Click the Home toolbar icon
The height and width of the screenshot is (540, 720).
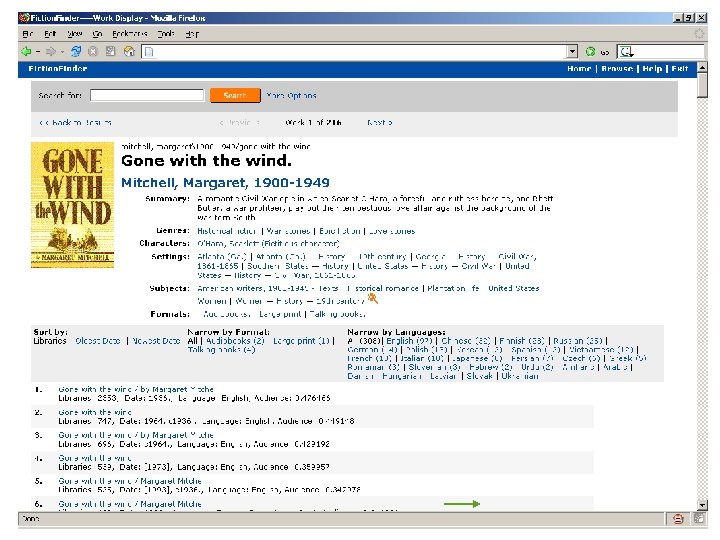tap(129, 51)
